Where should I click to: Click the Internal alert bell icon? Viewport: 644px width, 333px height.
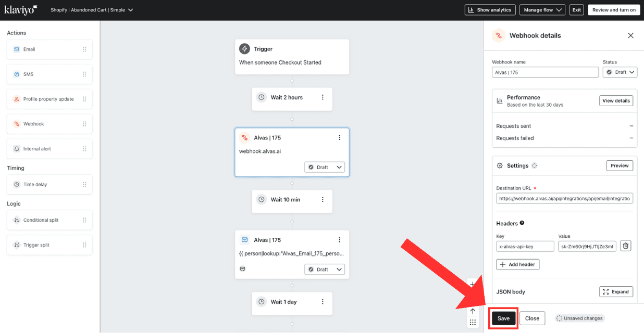17,149
